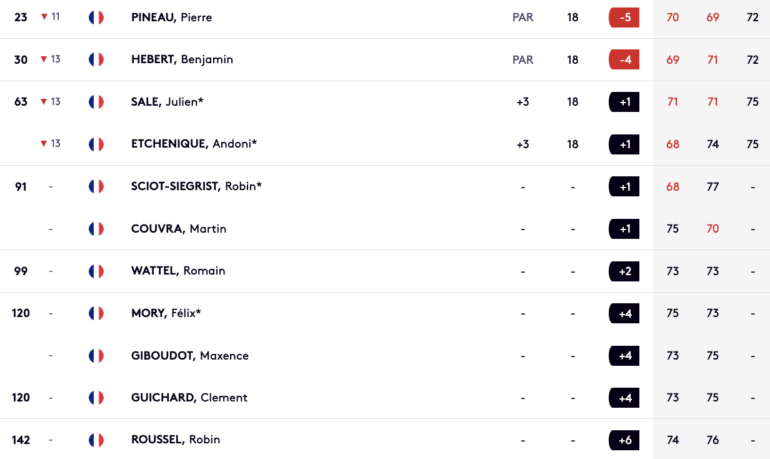770x459 pixels.
Task: Click the flag icon next to HEBERT, Benjamin
Action: point(96,59)
